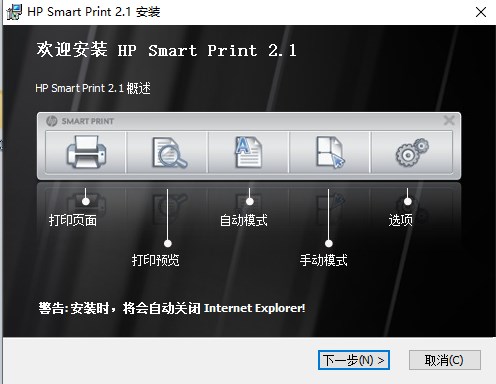Click the SMART PRINT toolbar title text
496x384 pixels.
click(x=88, y=121)
